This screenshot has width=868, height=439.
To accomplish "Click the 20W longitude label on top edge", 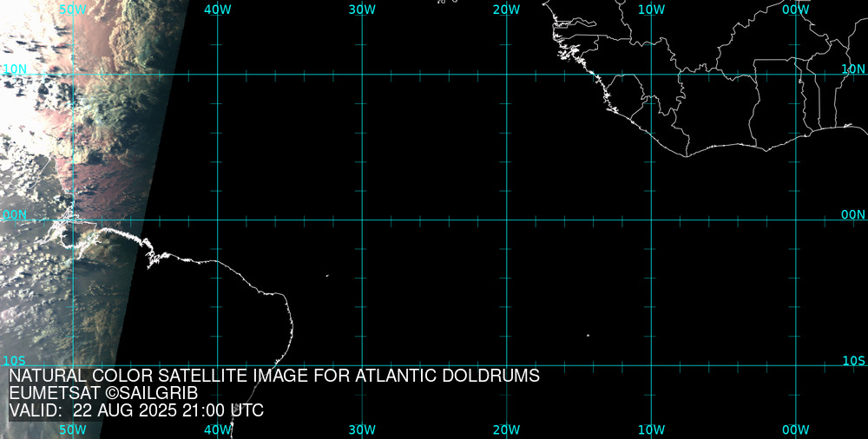I will (x=507, y=10).
